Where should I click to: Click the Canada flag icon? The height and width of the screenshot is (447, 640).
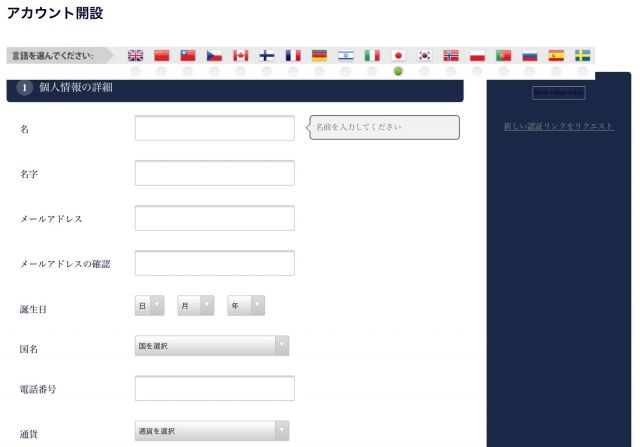[x=240, y=56]
